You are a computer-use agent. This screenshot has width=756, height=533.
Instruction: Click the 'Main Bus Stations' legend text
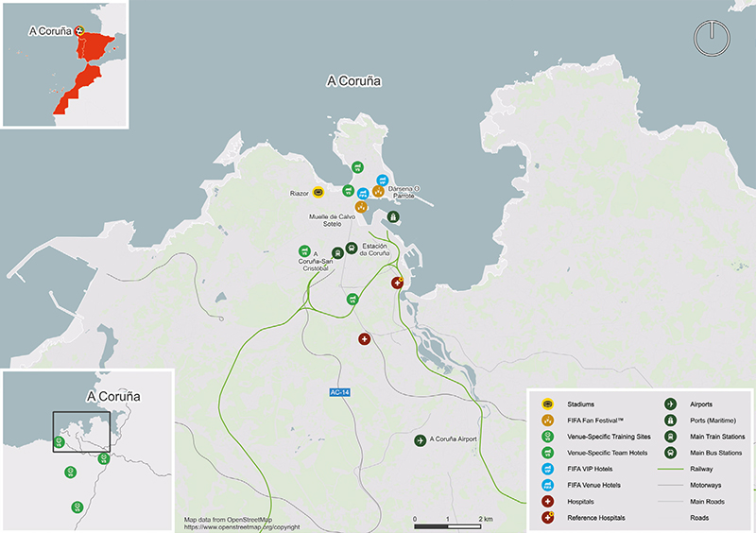coord(716,453)
